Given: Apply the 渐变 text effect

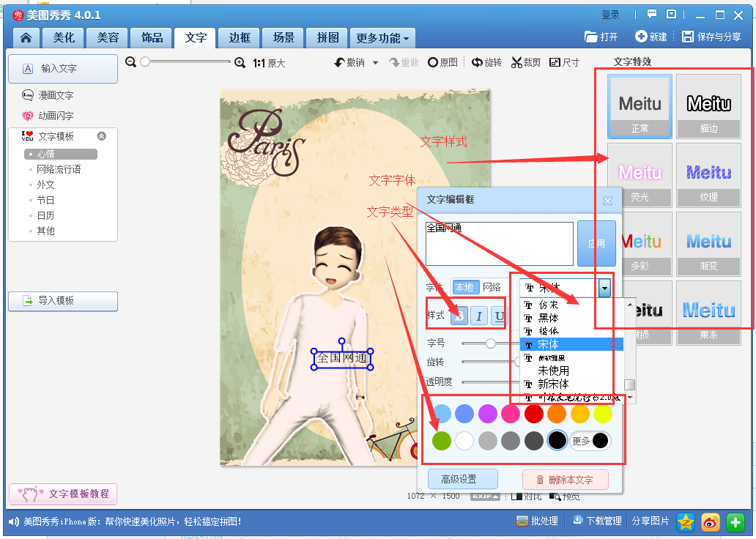Looking at the screenshot, I should tap(709, 245).
